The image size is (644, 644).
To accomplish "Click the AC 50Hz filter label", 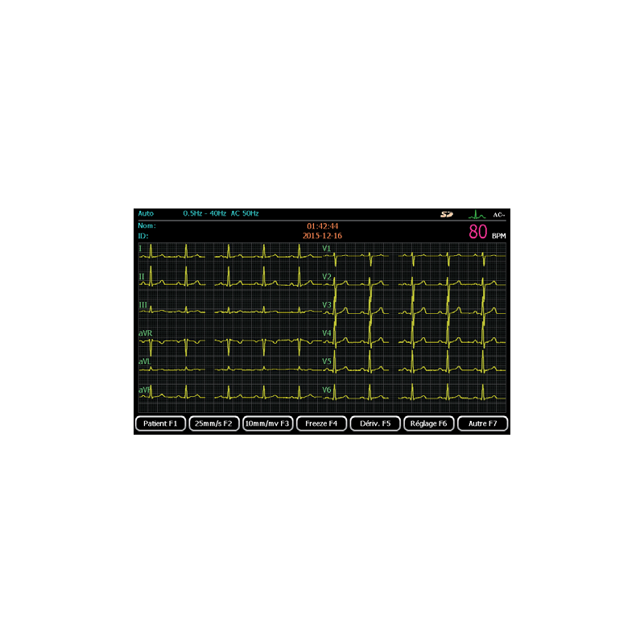I will [245, 213].
